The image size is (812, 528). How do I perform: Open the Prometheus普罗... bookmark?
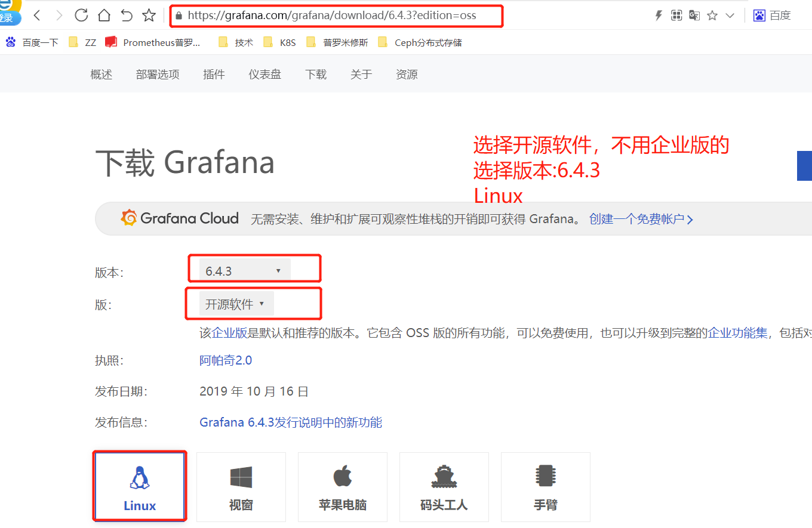[x=153, y=42]
